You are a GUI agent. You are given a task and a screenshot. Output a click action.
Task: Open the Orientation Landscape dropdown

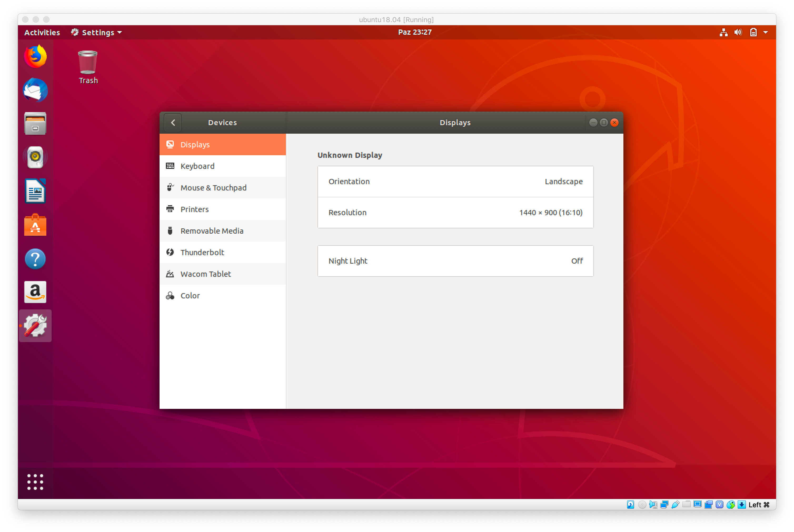click(455, 182)
